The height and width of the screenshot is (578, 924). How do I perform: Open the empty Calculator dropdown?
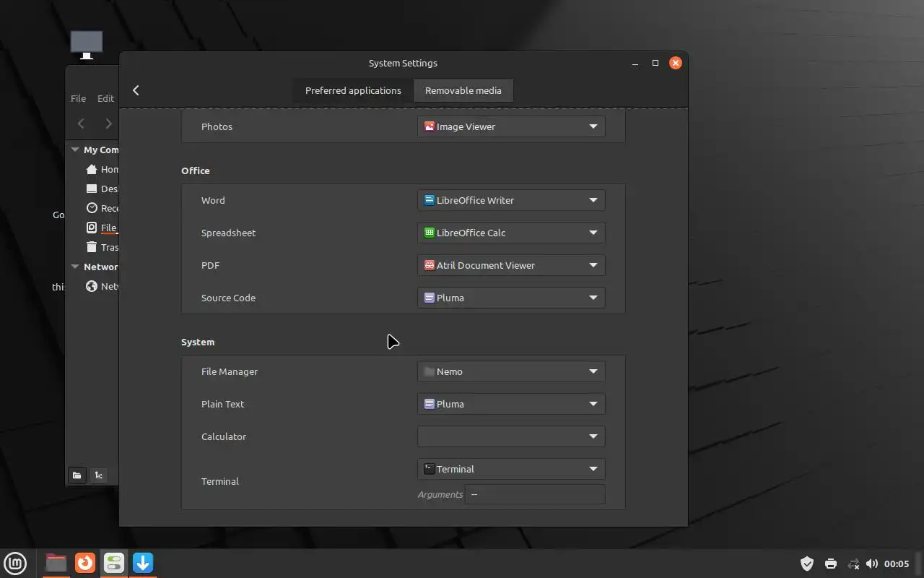tap(511, 436)
